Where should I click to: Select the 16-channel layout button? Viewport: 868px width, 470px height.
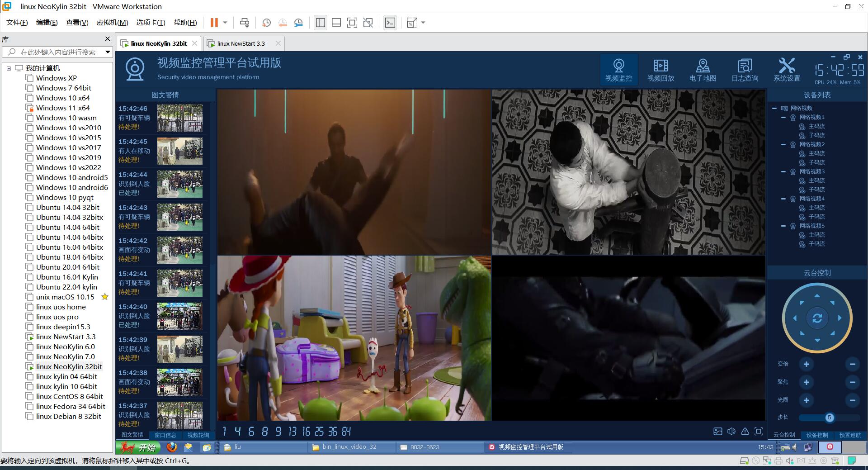(x=306, y=432)
